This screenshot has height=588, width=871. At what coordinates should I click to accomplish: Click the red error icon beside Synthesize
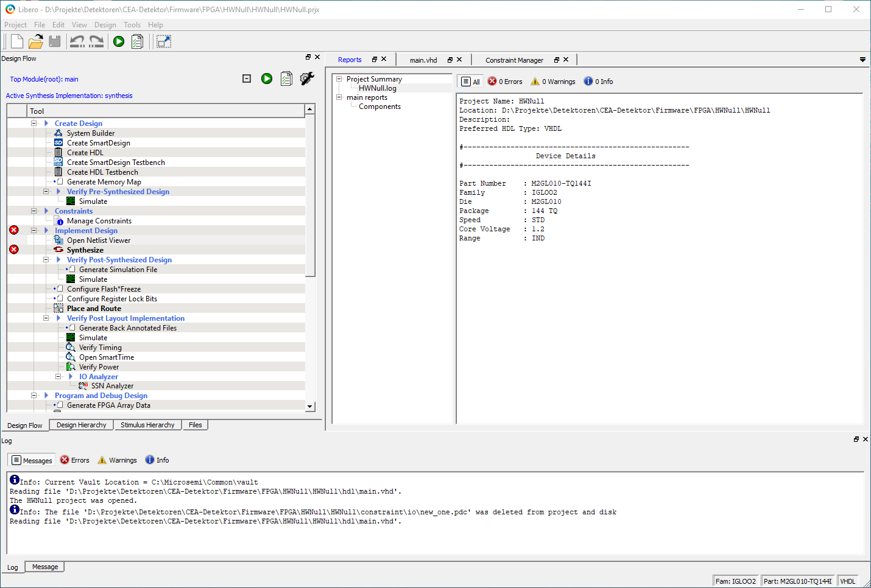[x=14, y=250]
